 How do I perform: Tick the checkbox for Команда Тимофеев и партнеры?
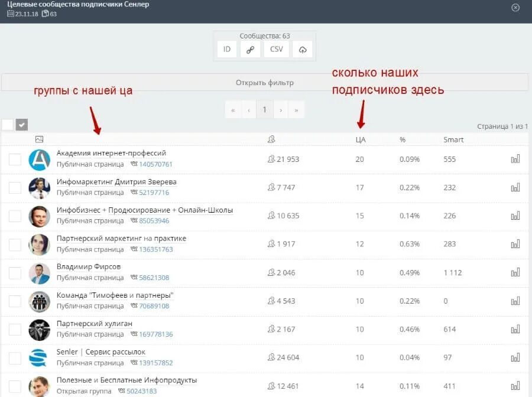(x=15, y=301)
